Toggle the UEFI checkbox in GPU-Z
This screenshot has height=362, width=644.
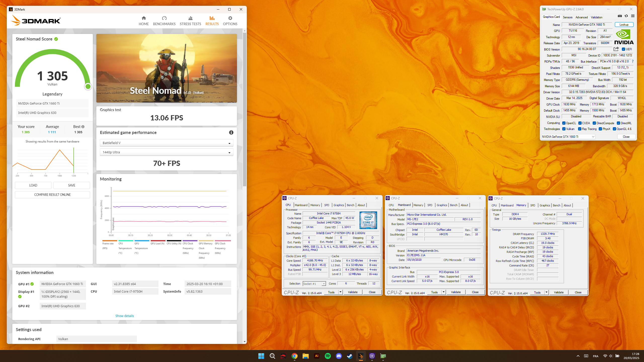(623, 49)
